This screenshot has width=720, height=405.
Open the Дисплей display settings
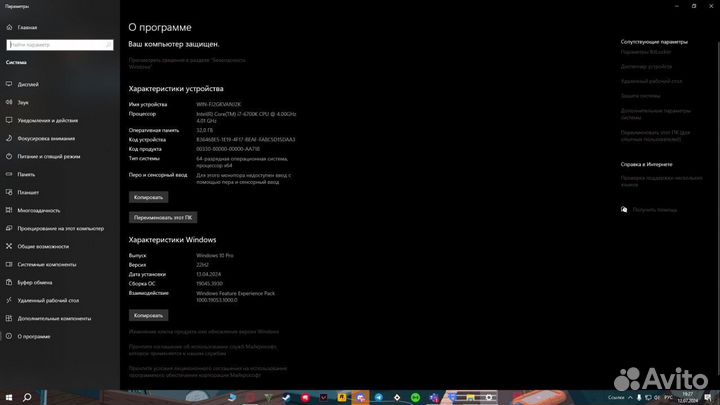point(28,84)
